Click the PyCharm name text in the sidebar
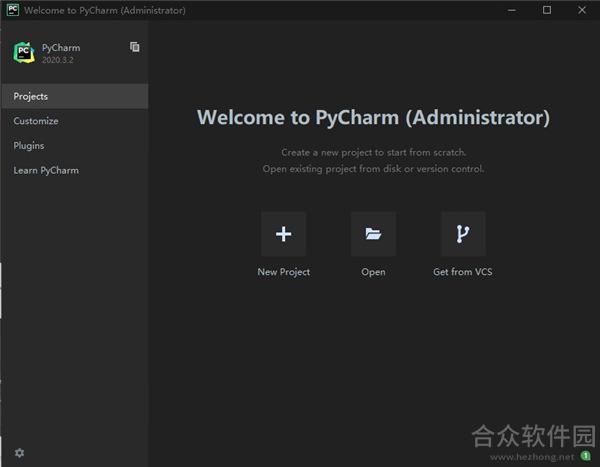 [61, 48]
